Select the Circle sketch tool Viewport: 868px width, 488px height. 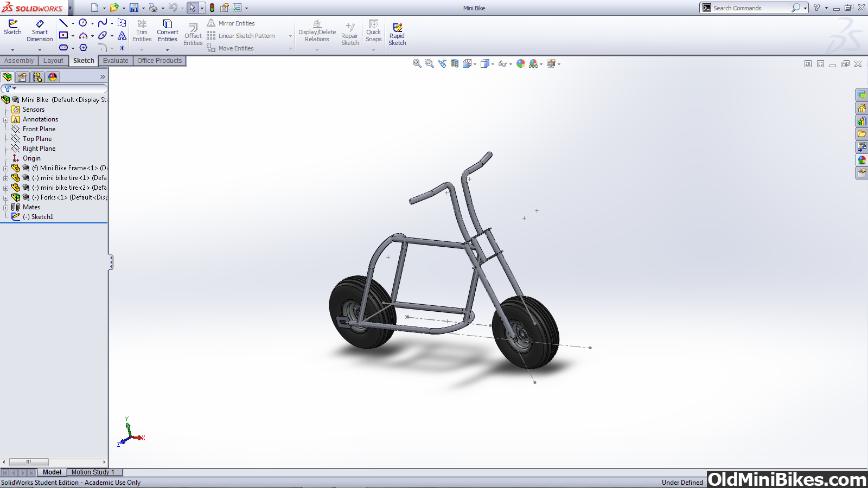[83, 23]
